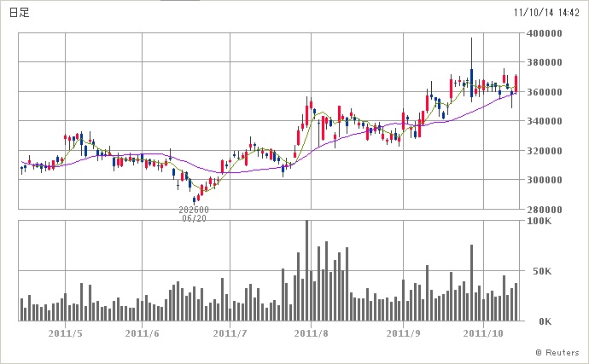The image size is (589, 364).
Task: Click the 300000 price axis label
Action: 545,180
